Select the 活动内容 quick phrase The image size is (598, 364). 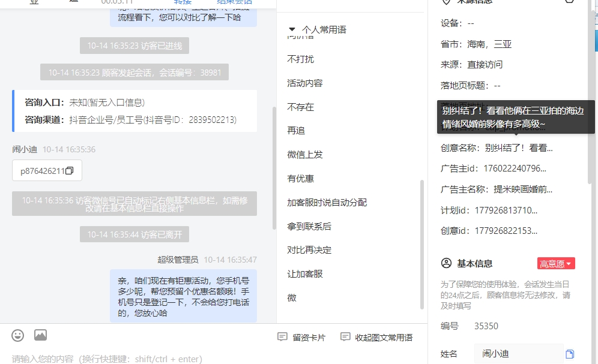point(305,83)
